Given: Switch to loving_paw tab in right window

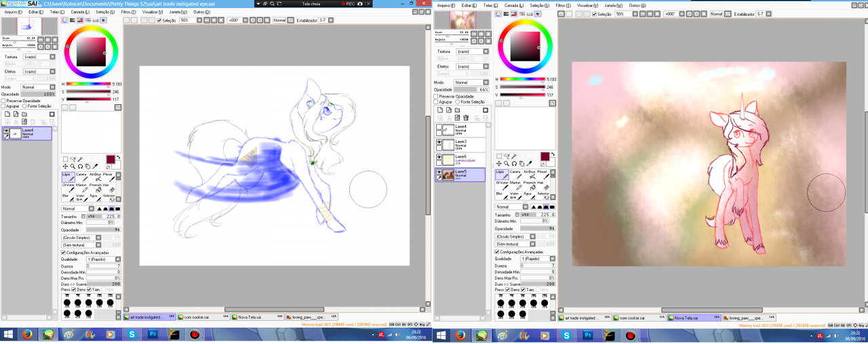Looking at the screenshot, I should 749,317.
